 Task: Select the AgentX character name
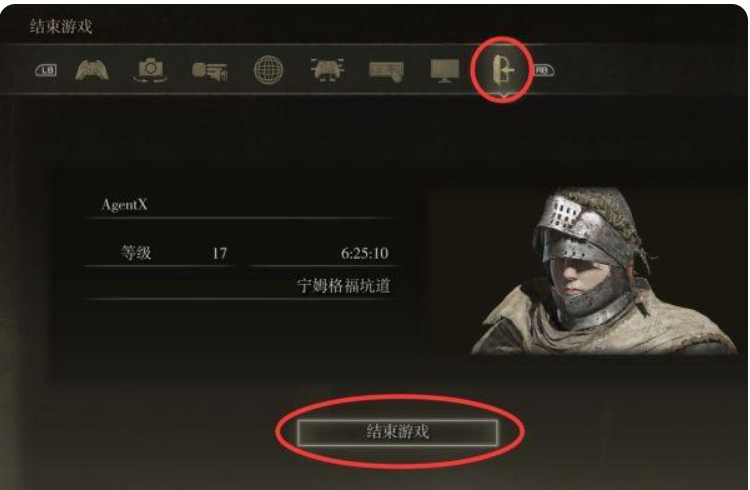(x=124, y=205)
